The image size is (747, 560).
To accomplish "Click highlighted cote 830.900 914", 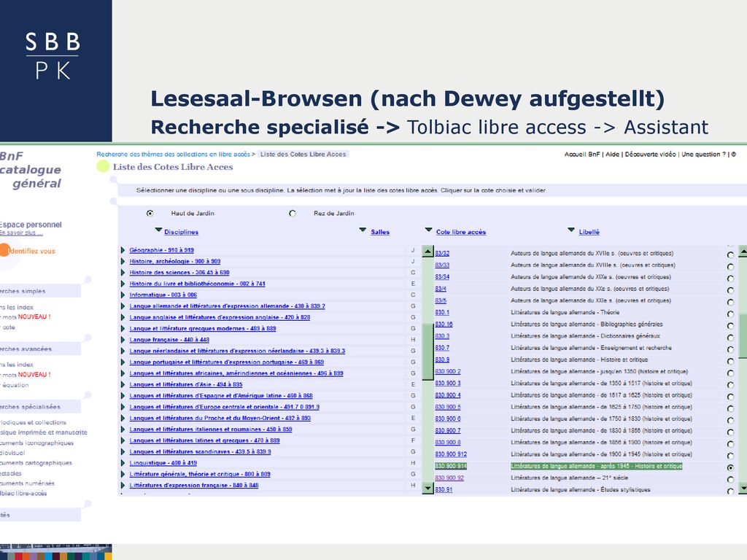I will coord(451,466).
